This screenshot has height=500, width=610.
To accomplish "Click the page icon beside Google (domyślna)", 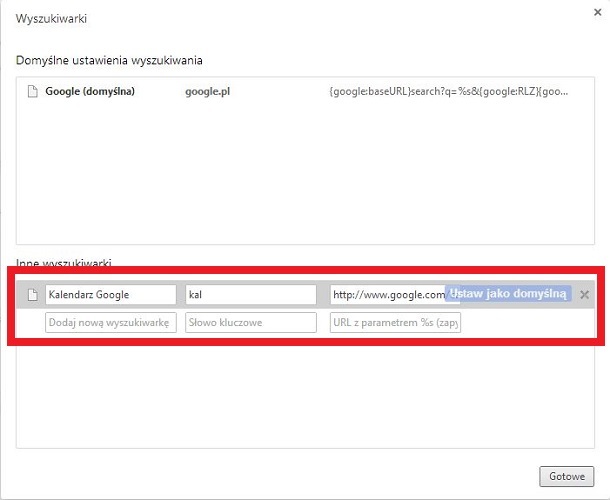I will coord(33,91).
